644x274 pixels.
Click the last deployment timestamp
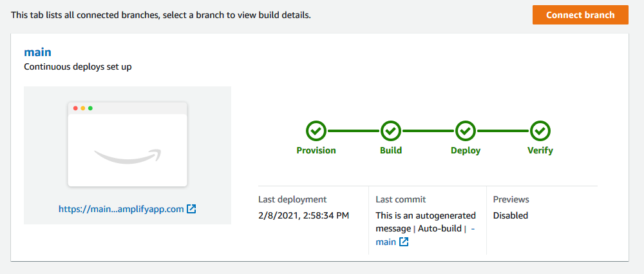(x=303, y=215)
